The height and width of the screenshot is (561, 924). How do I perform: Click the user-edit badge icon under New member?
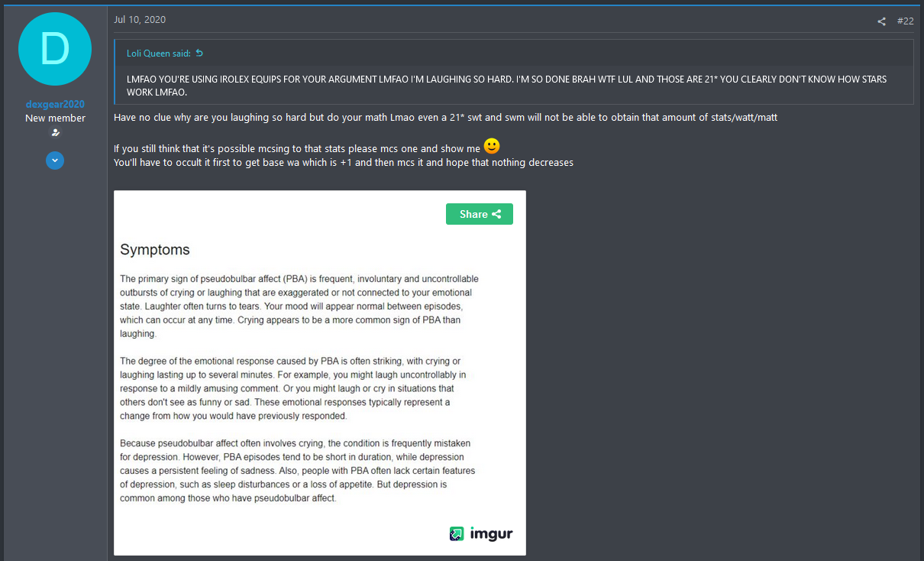[x=55, y=133]
